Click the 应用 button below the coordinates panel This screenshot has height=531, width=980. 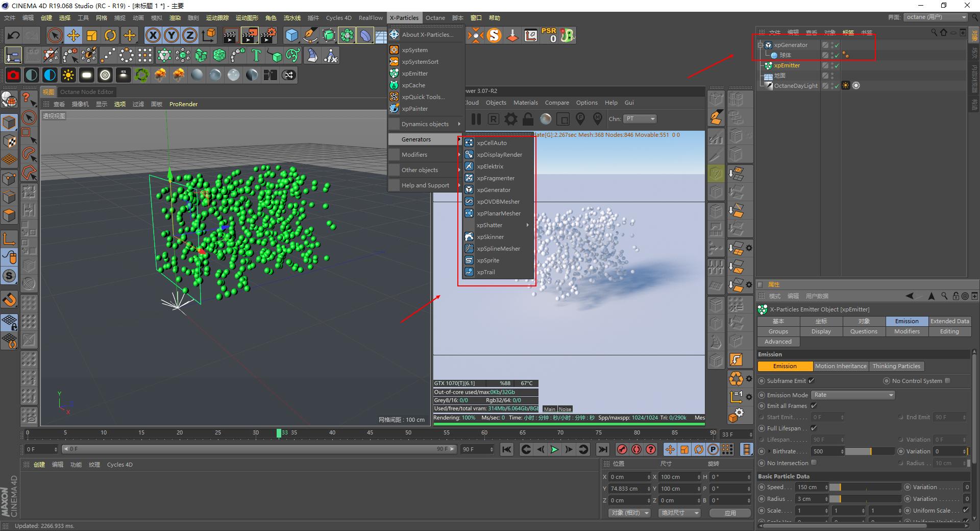point(730,513)
